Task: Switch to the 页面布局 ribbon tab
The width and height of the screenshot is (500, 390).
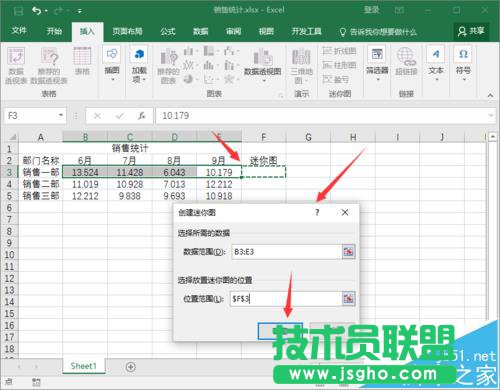Action: (127, 31)
